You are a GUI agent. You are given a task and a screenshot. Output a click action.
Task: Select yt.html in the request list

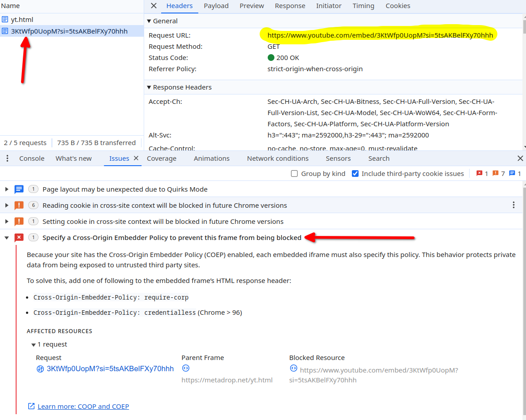[22, 20]
